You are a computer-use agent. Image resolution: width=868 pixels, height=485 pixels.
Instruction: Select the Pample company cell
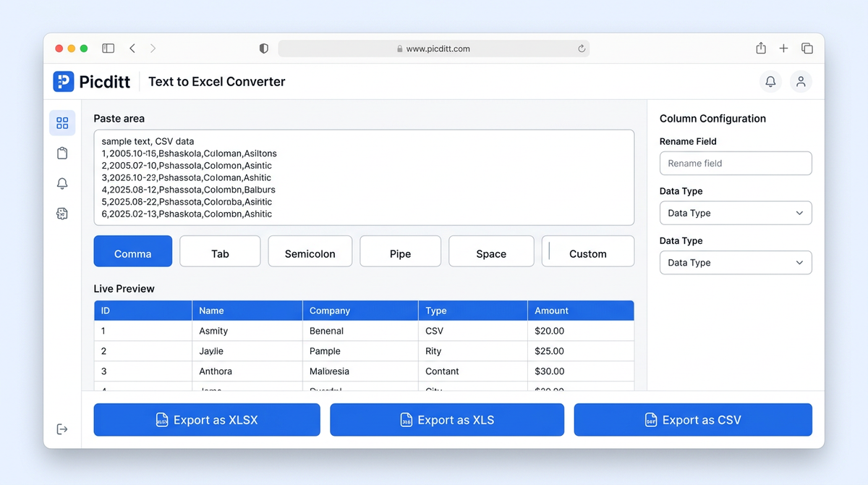360,351
